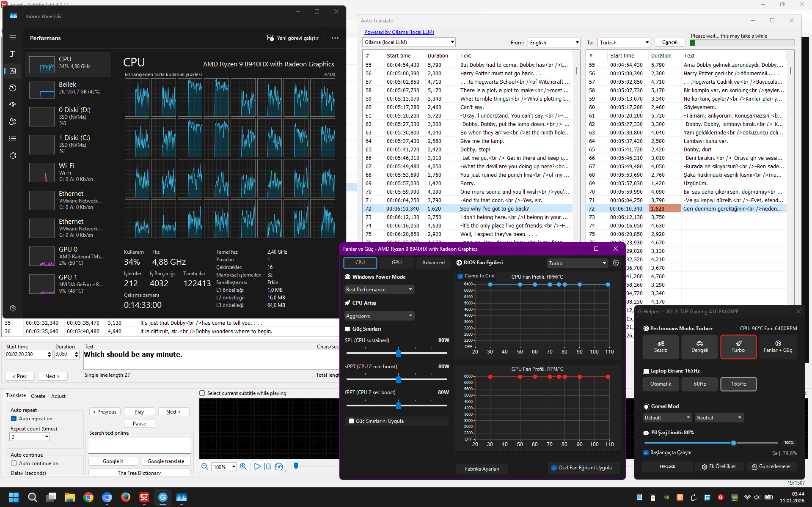Click Google translate button

point(166,461)
